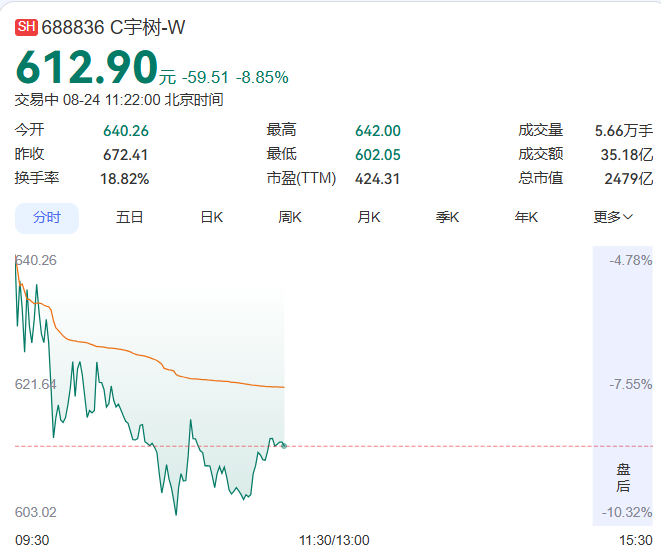Click the 总市值 label
Screen dimensions: 661x559
541,178
